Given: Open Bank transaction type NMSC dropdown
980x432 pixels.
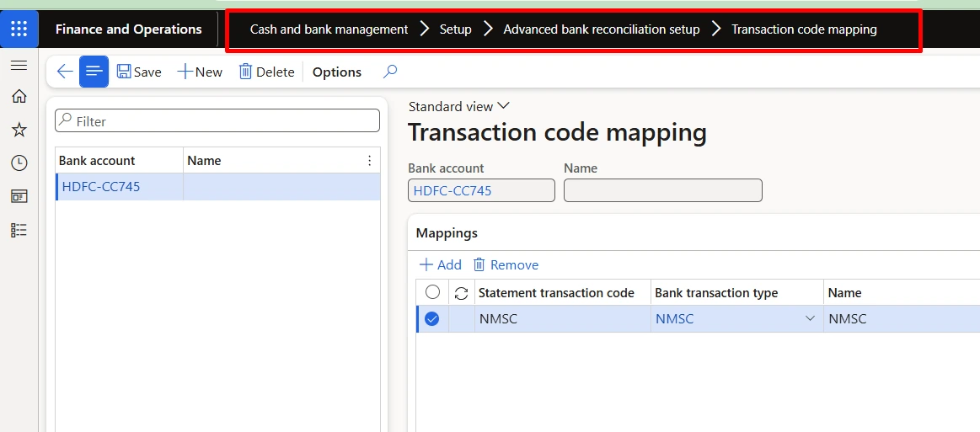Looking at the screenshot, I should pyautogui.click(x=810, y=318).
